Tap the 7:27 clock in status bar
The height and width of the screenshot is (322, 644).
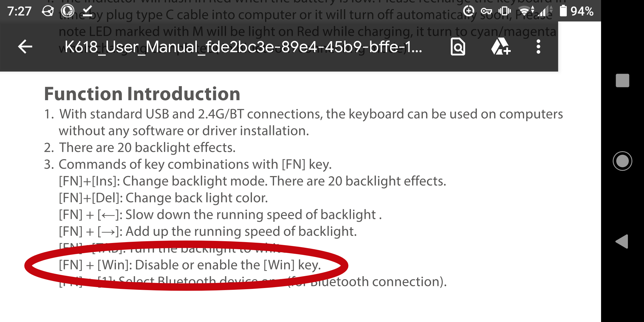coord(19,11)
